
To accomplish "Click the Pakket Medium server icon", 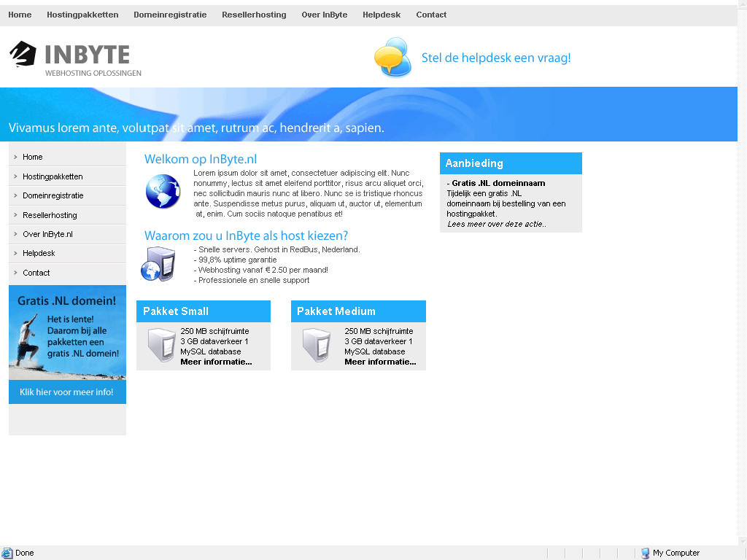I will [317, 345].
